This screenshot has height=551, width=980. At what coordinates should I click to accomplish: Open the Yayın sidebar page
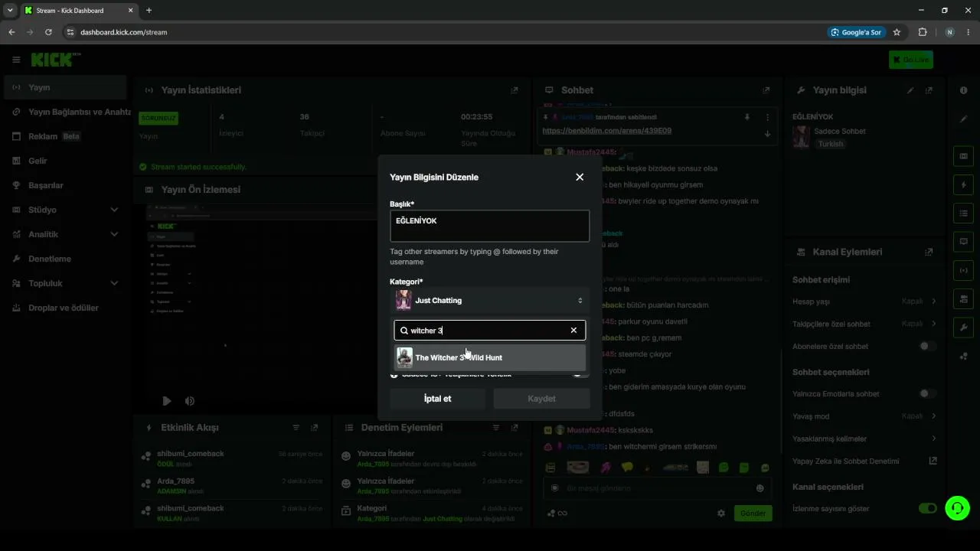[x=65, y=87]
